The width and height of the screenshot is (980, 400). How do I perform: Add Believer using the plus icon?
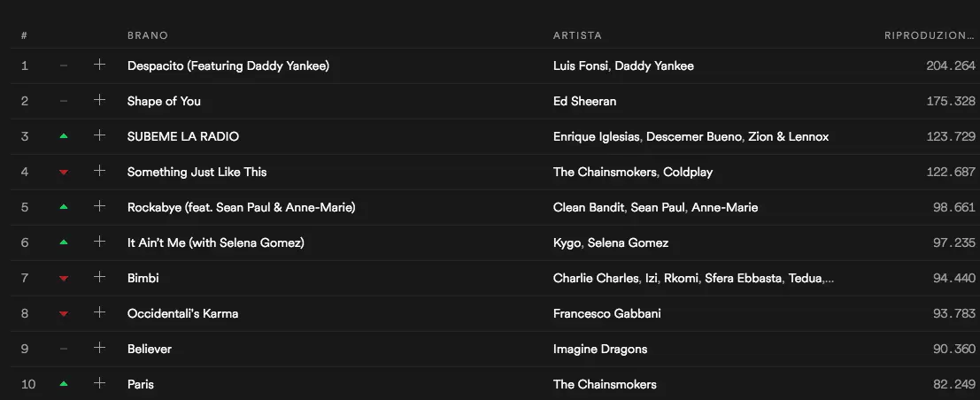pyautogui.click(x=99, y=348)
